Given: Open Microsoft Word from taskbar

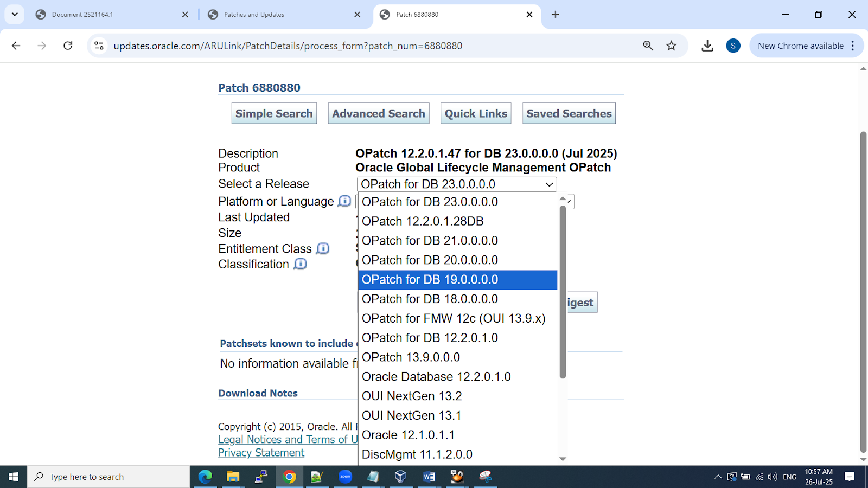Looking at the screenshot, I should coord(429,477).
